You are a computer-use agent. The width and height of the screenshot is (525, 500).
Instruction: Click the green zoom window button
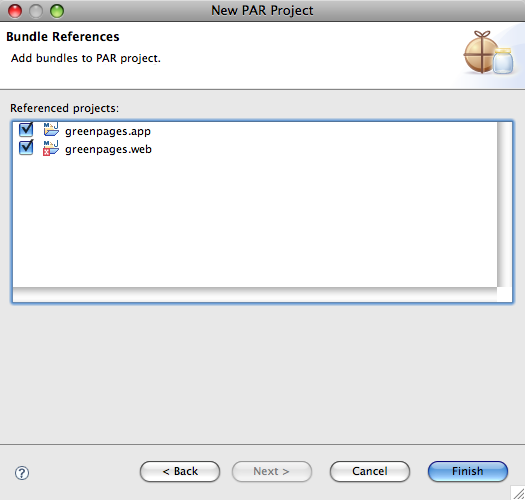tap(57, 11)
